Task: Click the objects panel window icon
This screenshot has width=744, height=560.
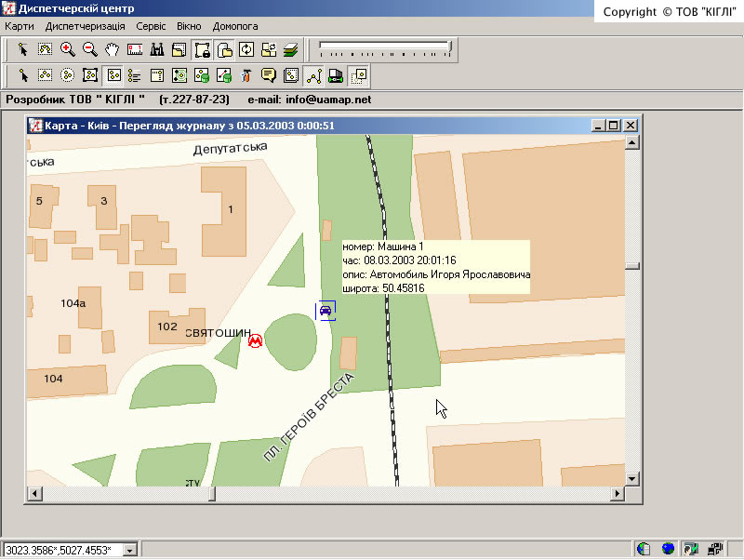Action: (157, 75)
